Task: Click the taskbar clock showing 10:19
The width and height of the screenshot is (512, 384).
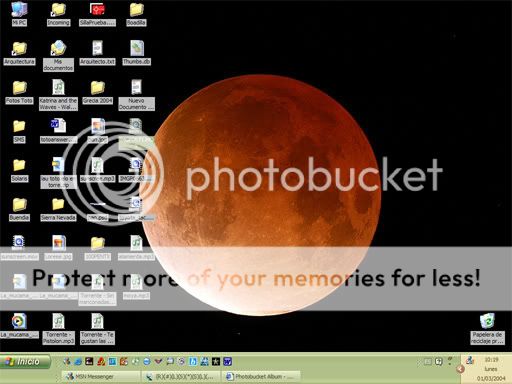Action: tap(491, 360)
